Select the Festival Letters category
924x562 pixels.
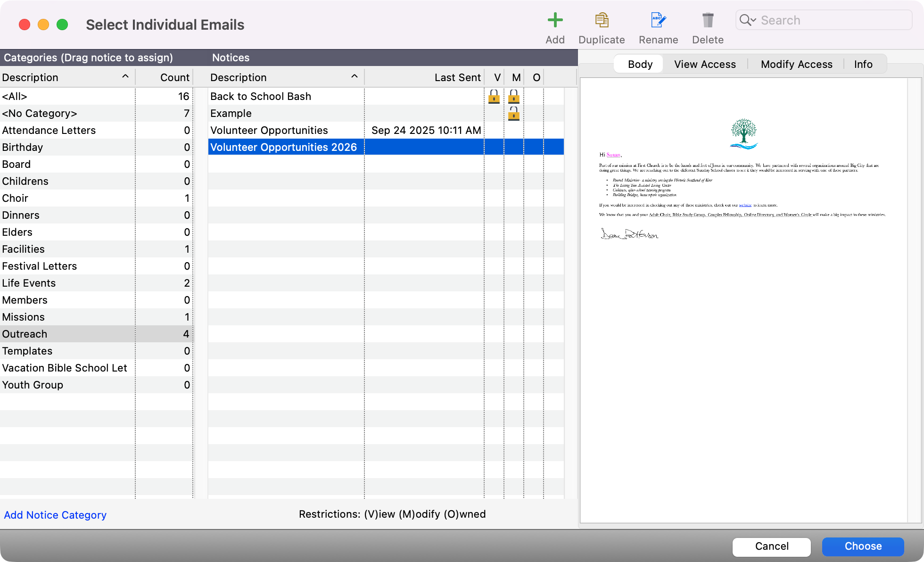[x=96, y=266]
